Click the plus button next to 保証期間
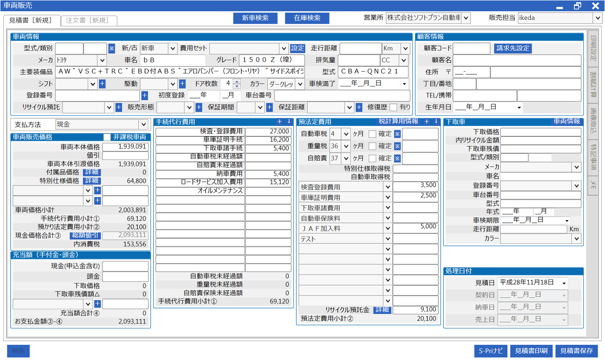Image resolution: width=605 pixels, height=364 pixels. tap(270, 107)
